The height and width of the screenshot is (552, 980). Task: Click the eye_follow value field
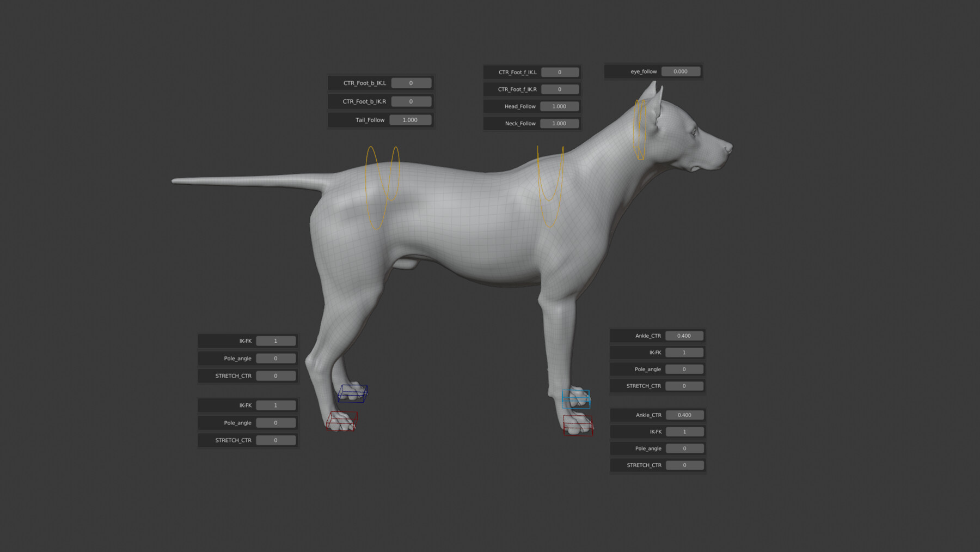682,71
